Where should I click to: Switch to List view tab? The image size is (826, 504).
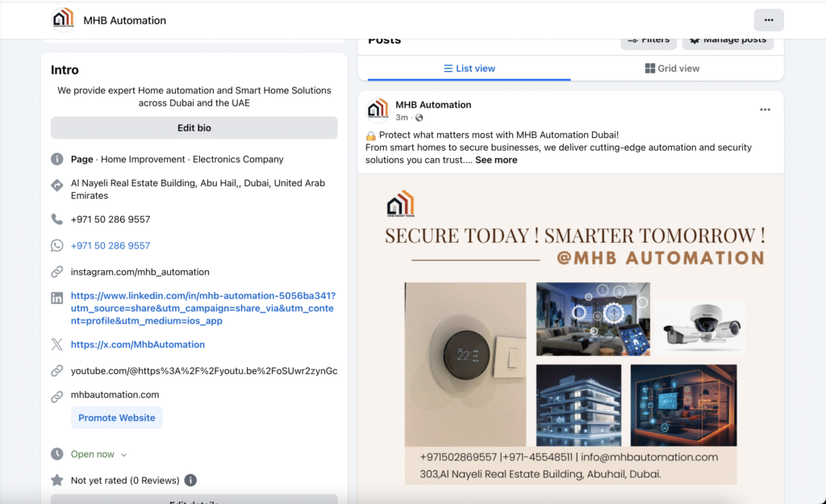click(x=469, y=69)
